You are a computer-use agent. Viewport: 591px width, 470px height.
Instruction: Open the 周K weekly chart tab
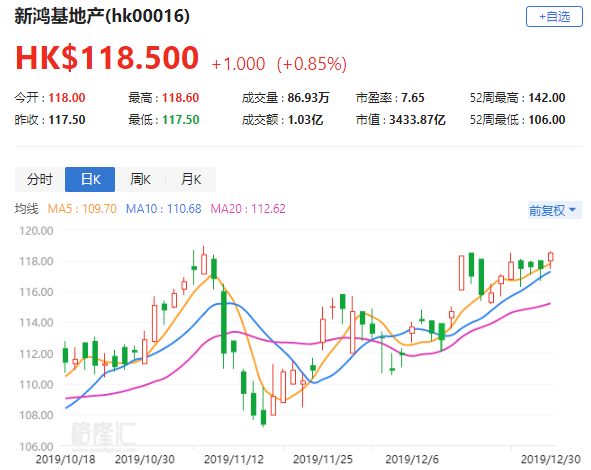click(140, 179)
